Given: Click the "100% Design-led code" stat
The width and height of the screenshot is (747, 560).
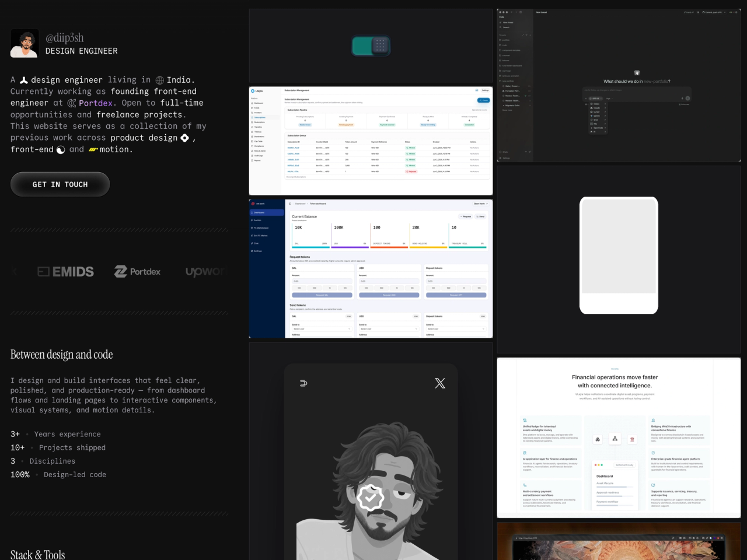Looking at the screenshot, I should 58,474.
